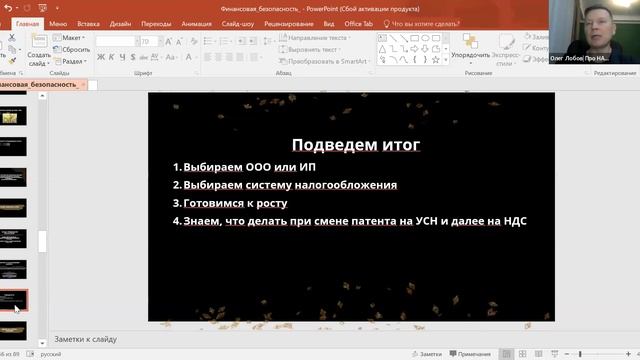This screenshot has width=640, height=360.
Task: Click the Сбросить button
Action: coord(71,49)
